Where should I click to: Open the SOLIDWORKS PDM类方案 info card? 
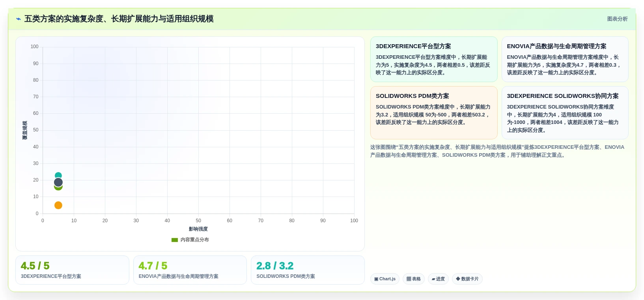pos(434,112)
